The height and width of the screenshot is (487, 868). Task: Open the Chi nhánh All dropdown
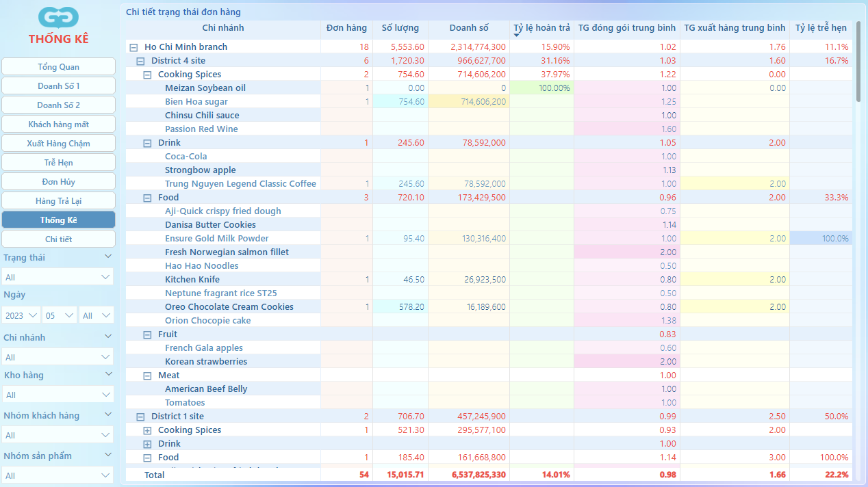[58, 357]
